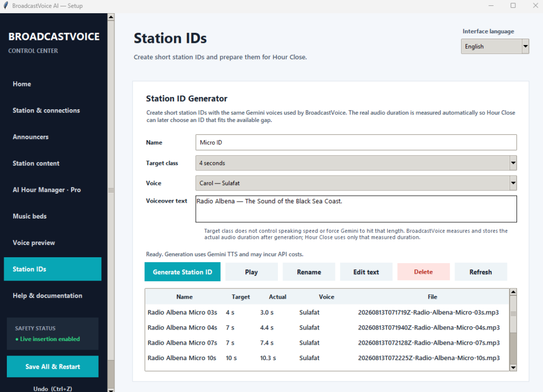
Task: Open the Announcers section
Action: 52,137
